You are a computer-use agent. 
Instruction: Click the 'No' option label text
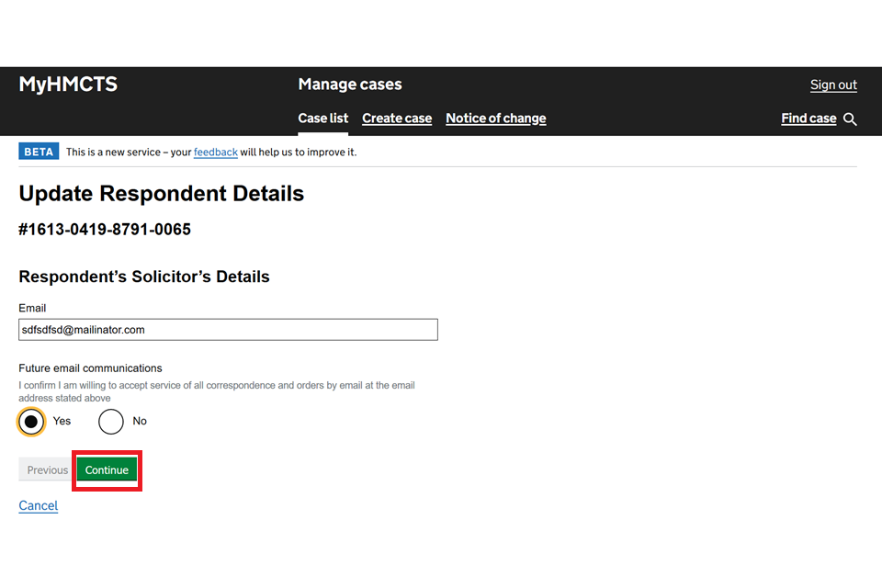pyautogui.click(x=140, y=421)
